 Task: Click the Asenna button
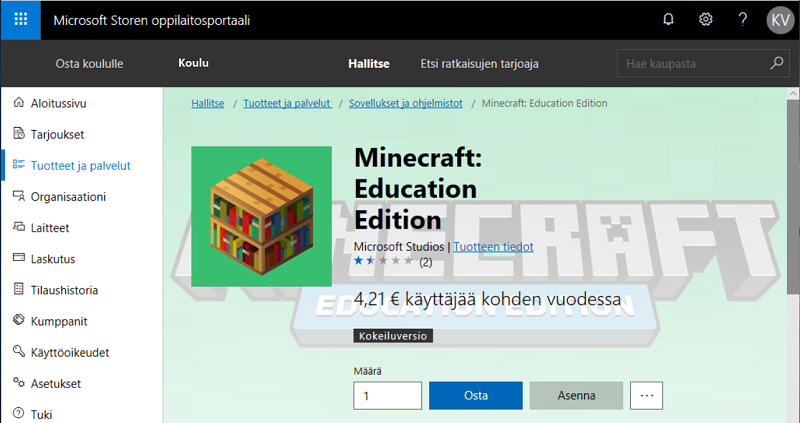tap(576, 395)
